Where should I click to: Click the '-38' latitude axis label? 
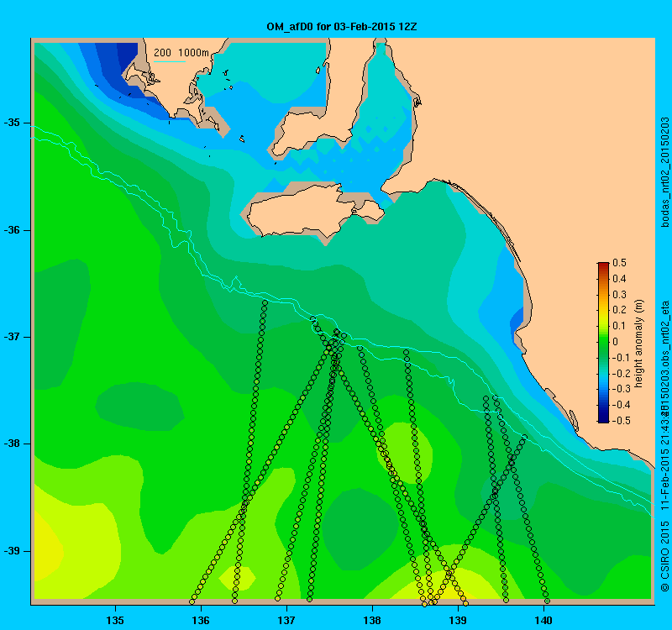click(x=13, y=444)
